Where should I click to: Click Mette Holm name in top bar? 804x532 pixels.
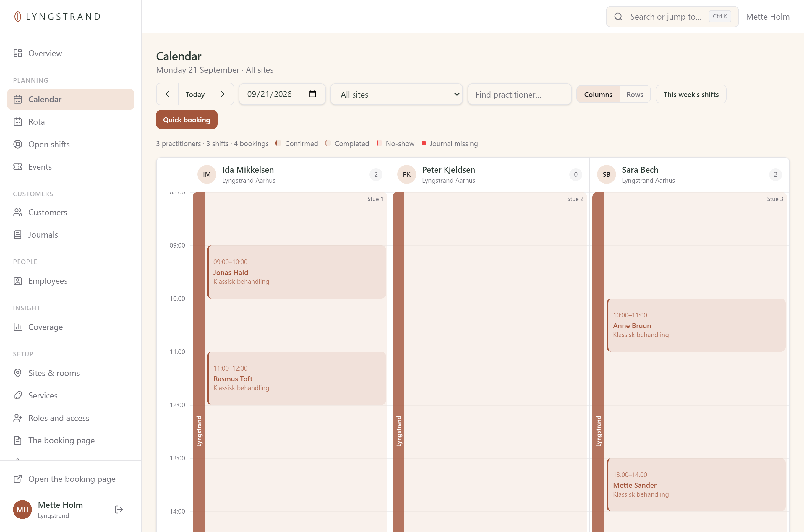pos(767,16)
